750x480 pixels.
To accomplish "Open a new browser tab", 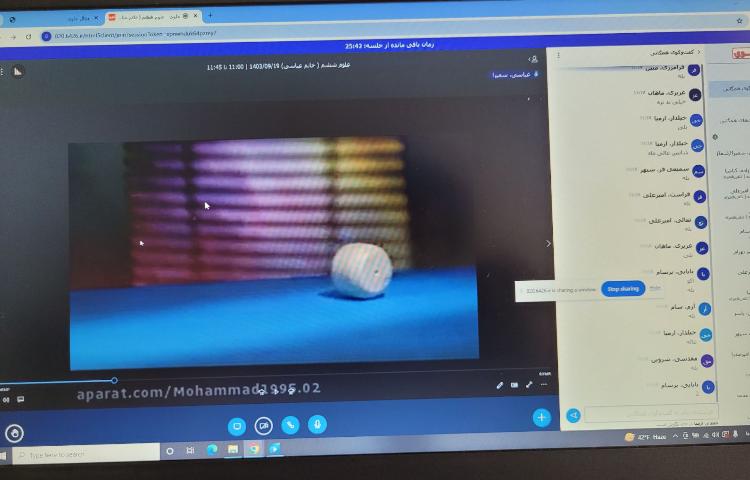I will point(210,16).
